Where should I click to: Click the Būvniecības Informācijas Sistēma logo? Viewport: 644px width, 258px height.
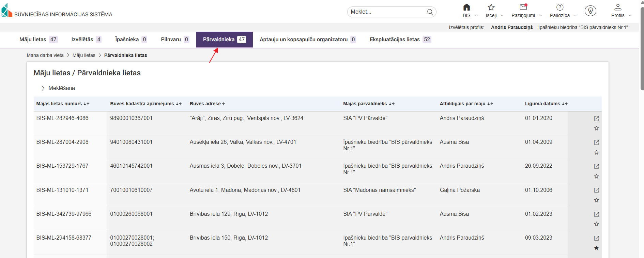click(57, 11)
